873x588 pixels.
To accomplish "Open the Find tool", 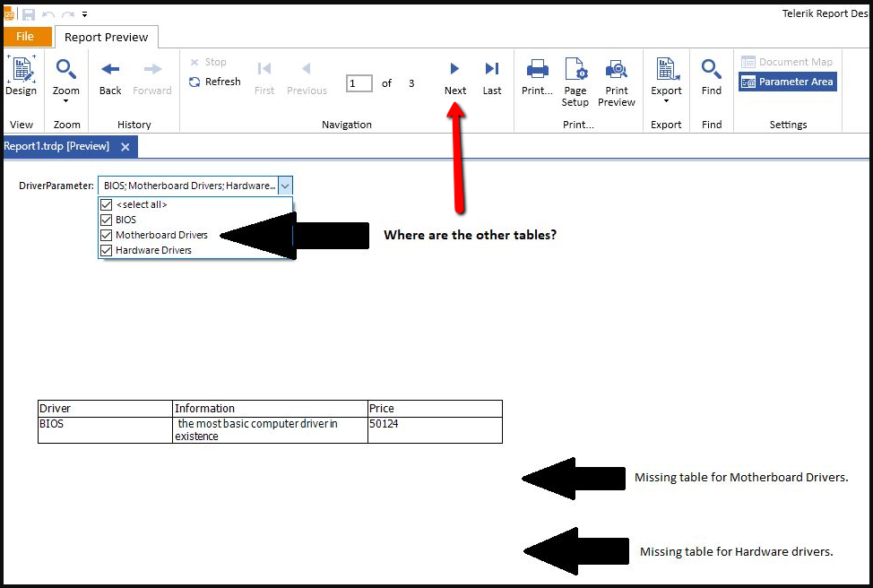I will (712, 78).
